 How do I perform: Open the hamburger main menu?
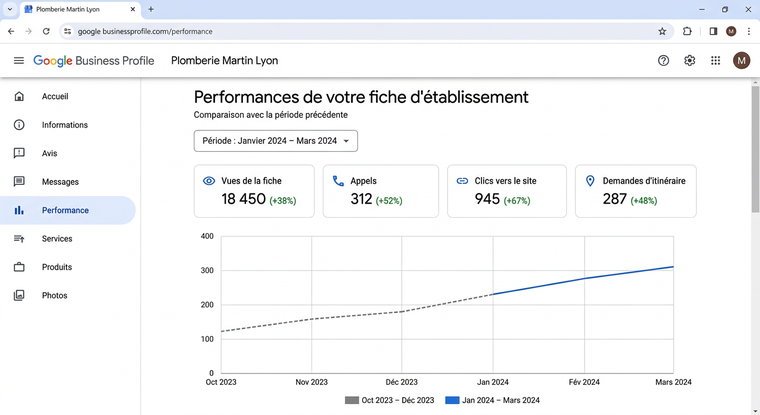[x=18, y=61]
